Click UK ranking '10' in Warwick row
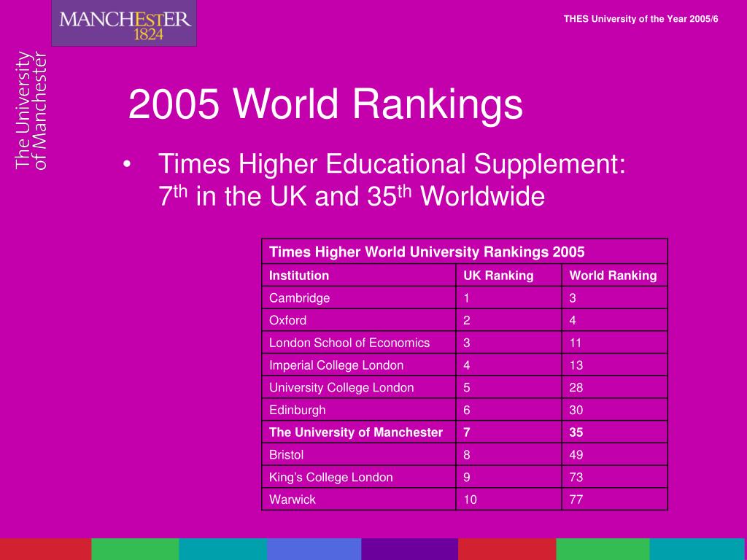This screenshot has width=747, height=560. pos(470,499)
